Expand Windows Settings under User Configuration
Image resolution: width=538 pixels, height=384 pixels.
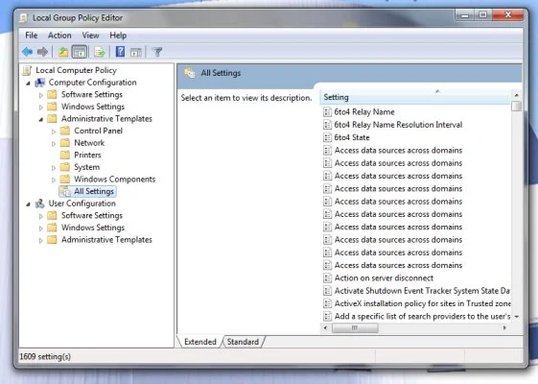[41, 228]
